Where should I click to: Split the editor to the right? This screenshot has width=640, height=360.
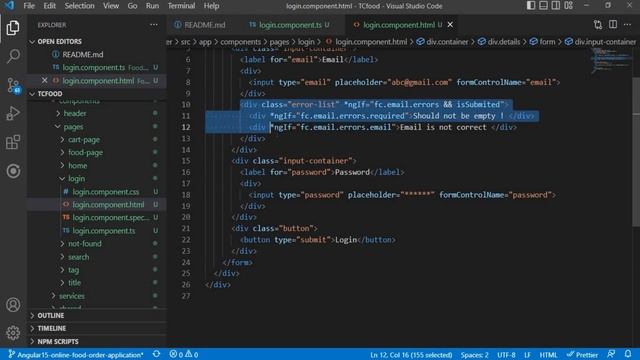[x=613, y=24]
